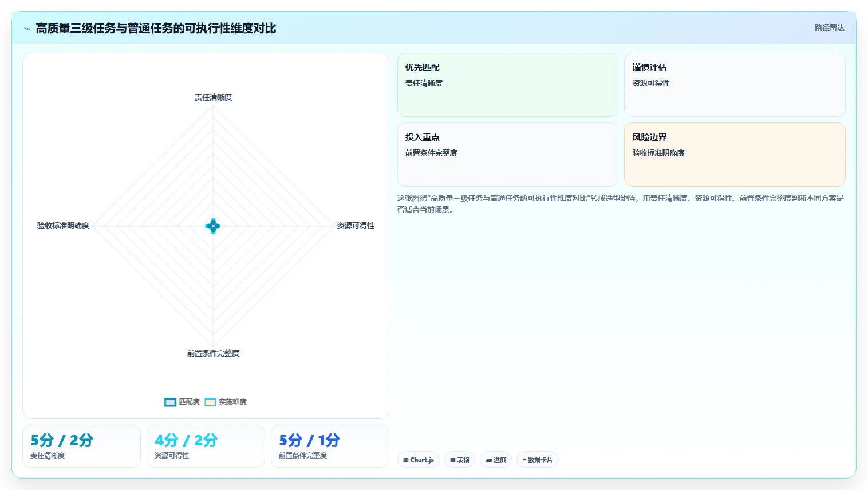This screenshot has height=490, width=868.
Task: Select the 进度 tag chip
Action: click(496, 460)
